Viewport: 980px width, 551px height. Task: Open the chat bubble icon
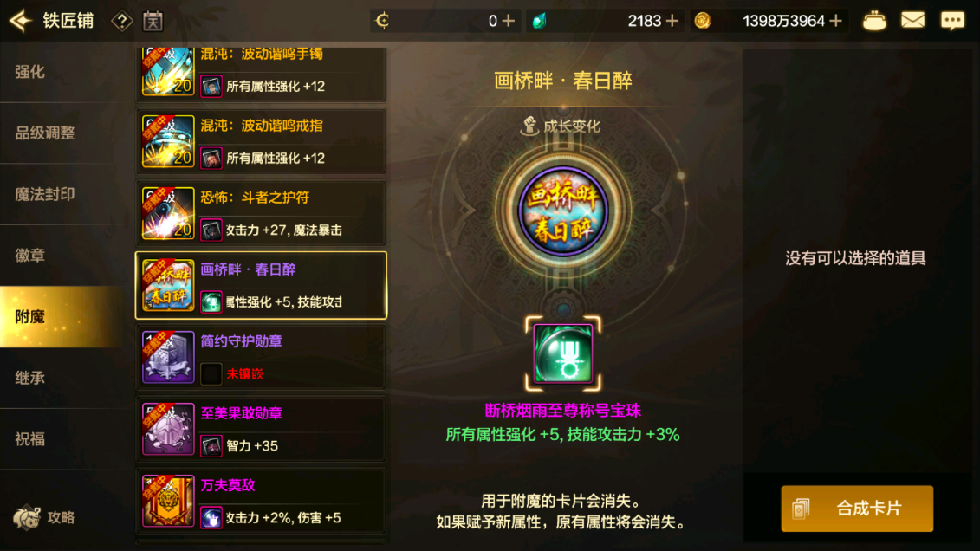click(x=952, y=21)
